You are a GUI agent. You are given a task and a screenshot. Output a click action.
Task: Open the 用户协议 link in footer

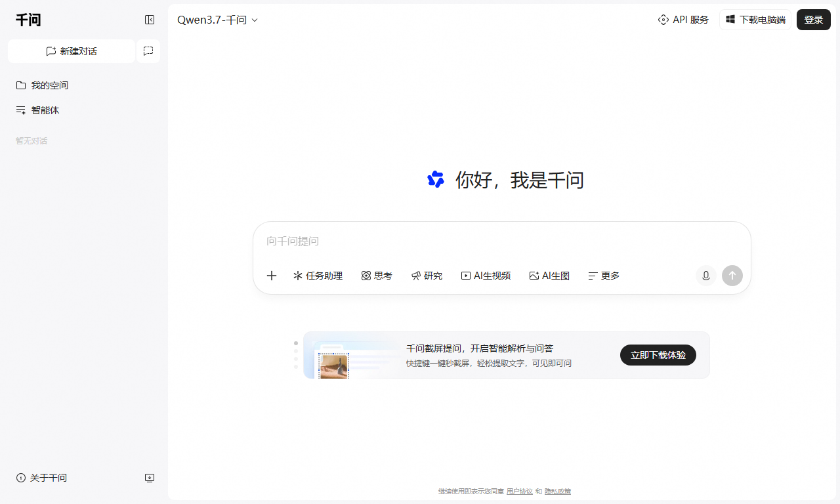point(520,492)
